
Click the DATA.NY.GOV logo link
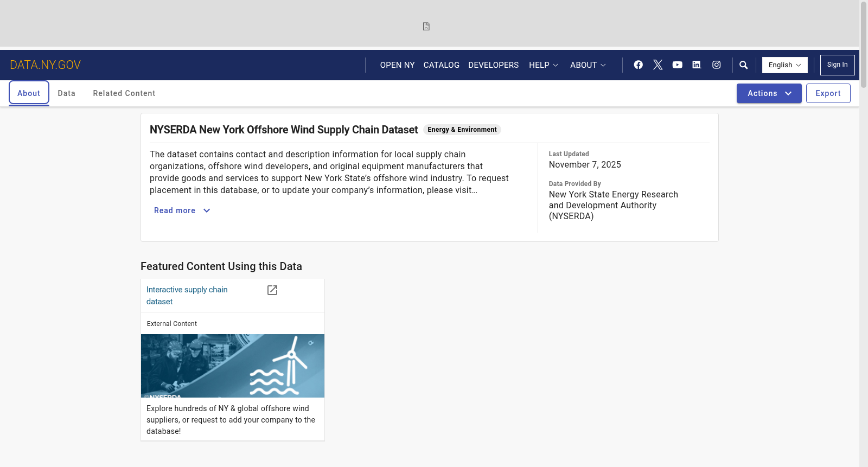[x=46, y=65]
